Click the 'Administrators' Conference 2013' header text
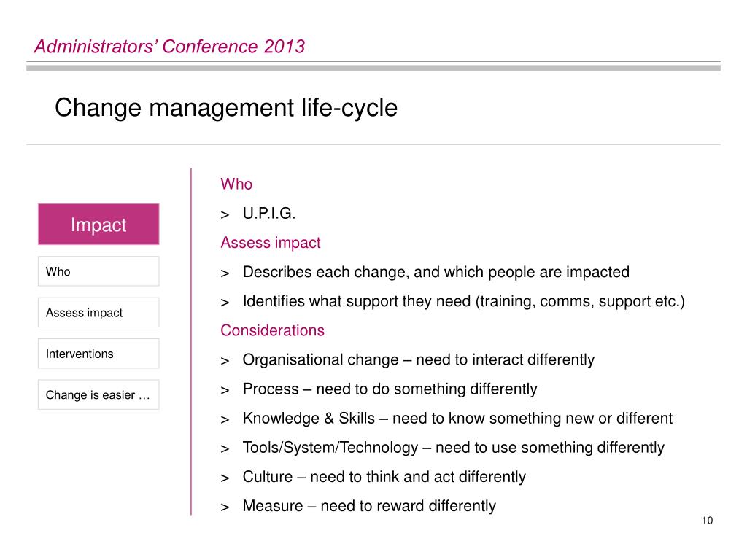This screenshot has width=747, height=560. pos(169,47)
